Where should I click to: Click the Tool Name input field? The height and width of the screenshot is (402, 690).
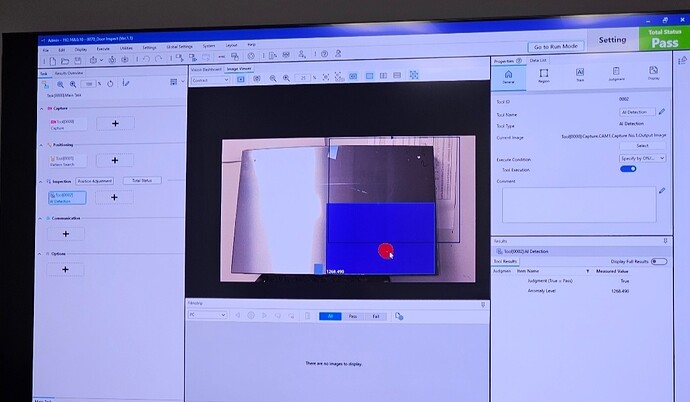[637, 112]
